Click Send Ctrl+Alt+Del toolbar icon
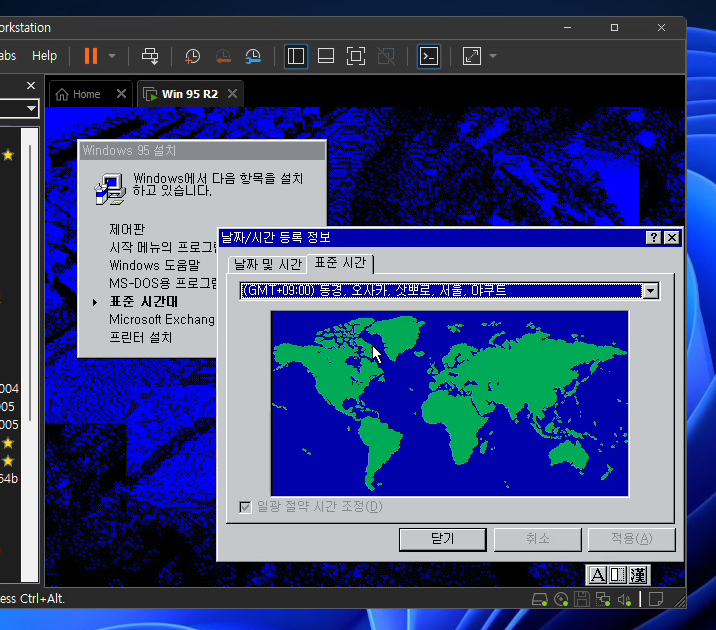Viewport: 716px width, 630px height. (x=150, y=56)
